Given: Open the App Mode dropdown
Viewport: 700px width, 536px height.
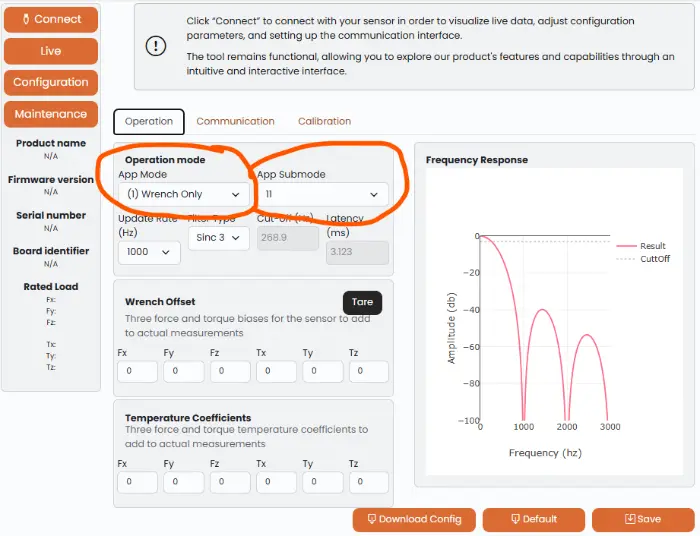Looking at the screenshot, I should 183,195.
